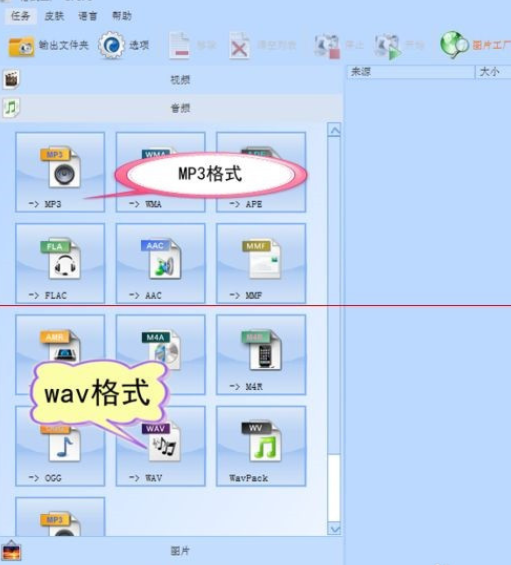Select the -> OGG conversion tile
The image size is (511, 565).
click(60, 446)
